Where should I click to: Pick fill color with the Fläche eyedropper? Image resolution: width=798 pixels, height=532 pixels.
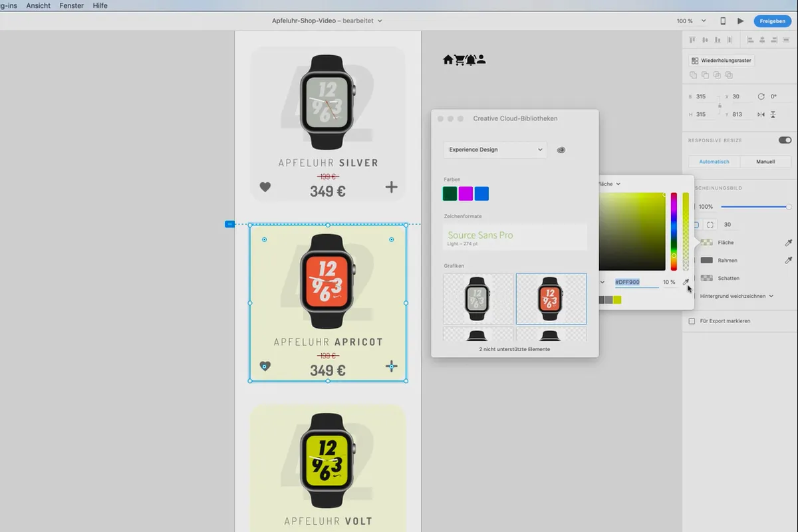coord(789,243)
